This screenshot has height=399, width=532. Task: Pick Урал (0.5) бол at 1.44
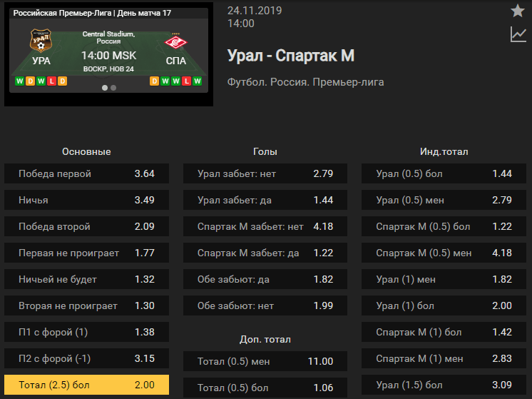444,173
